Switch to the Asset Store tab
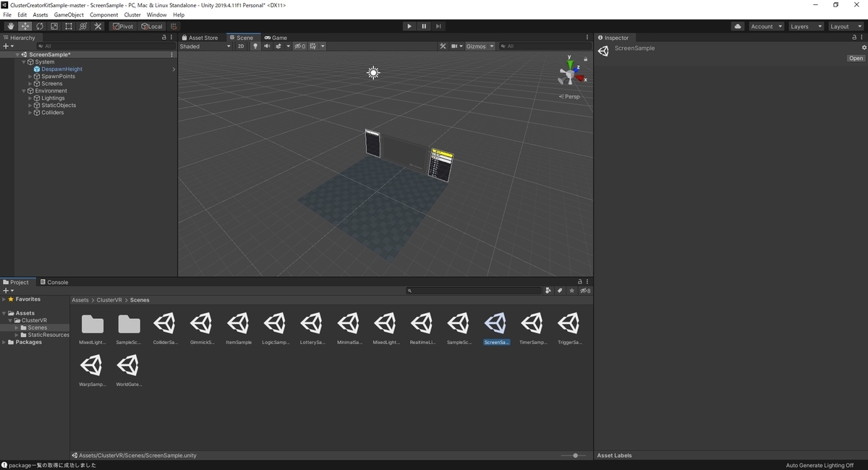Viewport: 868px width, 470px height. (x=200, y=38)
